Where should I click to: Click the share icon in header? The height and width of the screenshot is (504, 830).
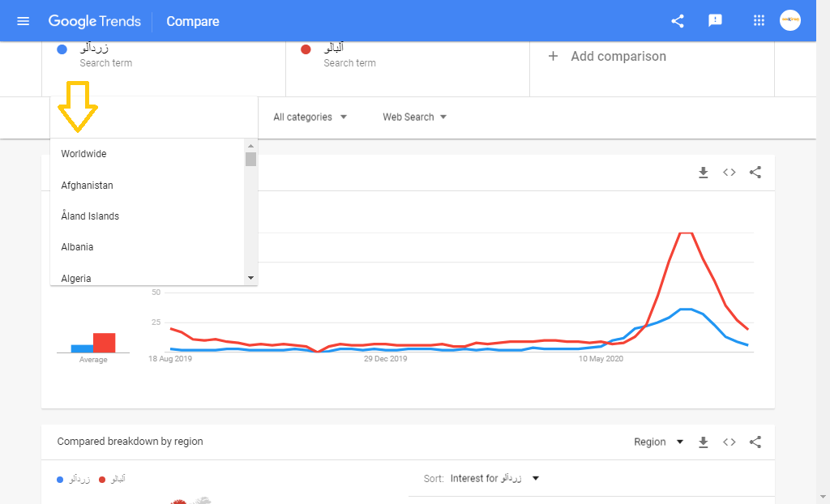(x=678, y=21)
